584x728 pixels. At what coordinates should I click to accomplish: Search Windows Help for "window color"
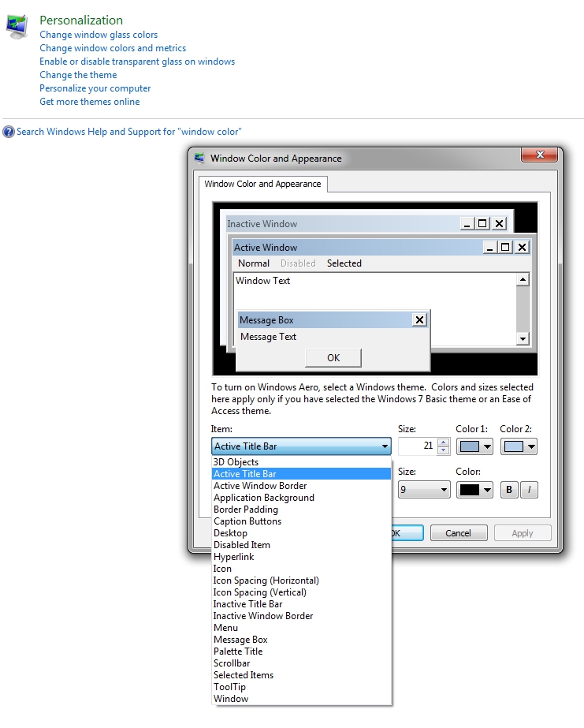(x=129, y=132)
